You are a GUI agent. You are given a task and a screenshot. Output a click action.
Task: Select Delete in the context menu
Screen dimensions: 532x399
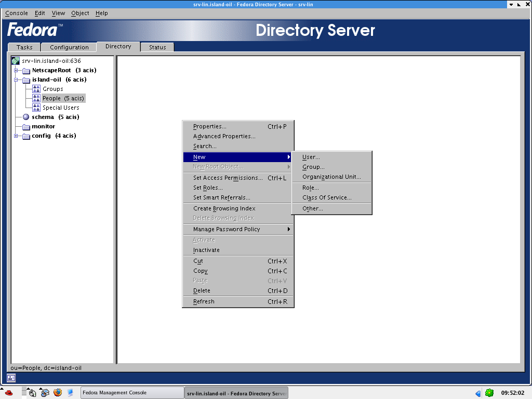[x=238, y=291]
